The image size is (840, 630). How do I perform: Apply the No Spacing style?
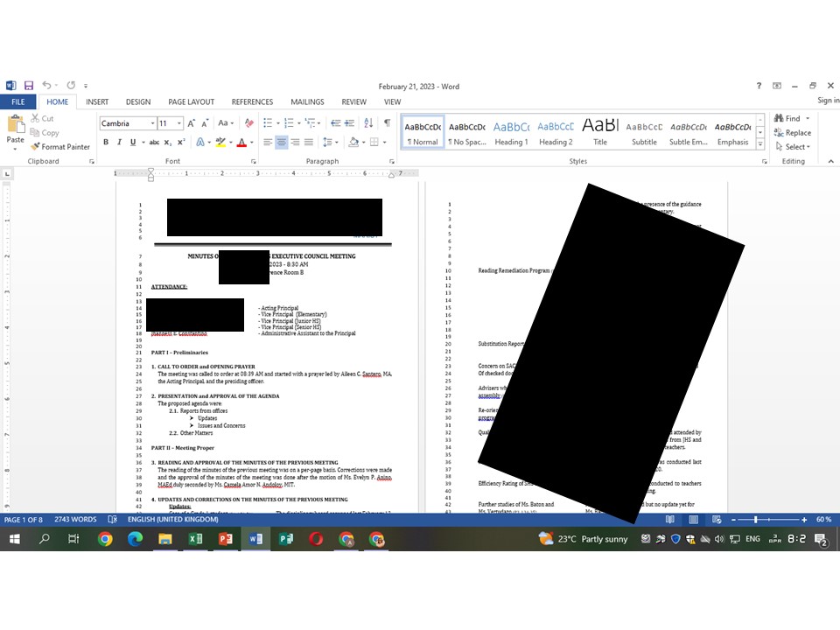(467, 132)
